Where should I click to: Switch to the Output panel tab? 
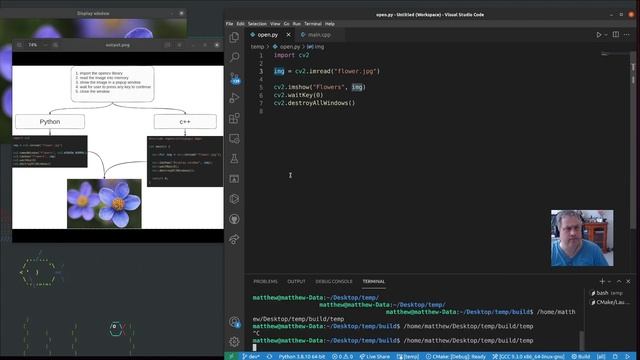pyautogui.click(x=296, y=281)
